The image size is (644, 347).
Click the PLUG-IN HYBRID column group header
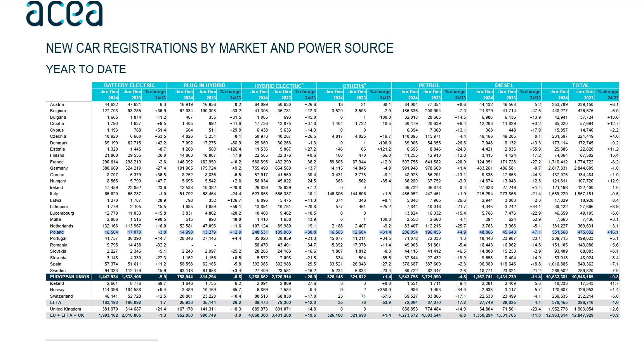pos(204,85)
